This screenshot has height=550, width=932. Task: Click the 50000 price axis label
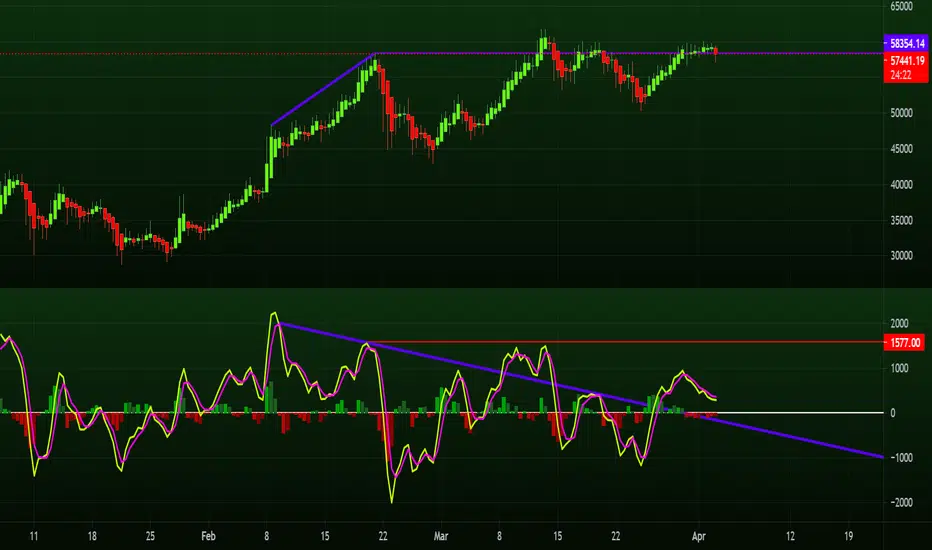coord(901,113)
